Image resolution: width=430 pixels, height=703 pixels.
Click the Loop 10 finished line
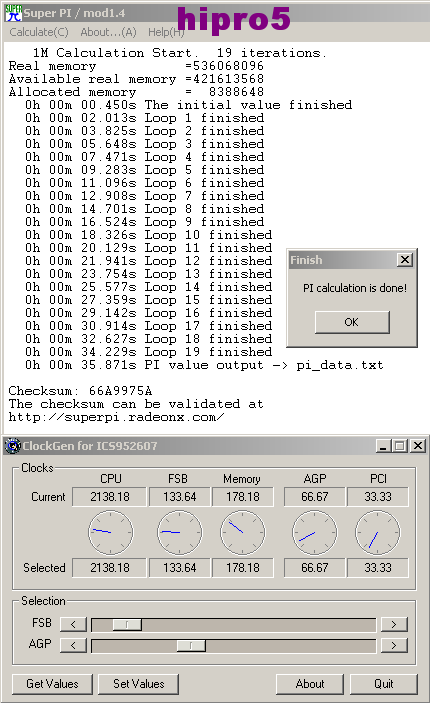pos(149,235)
